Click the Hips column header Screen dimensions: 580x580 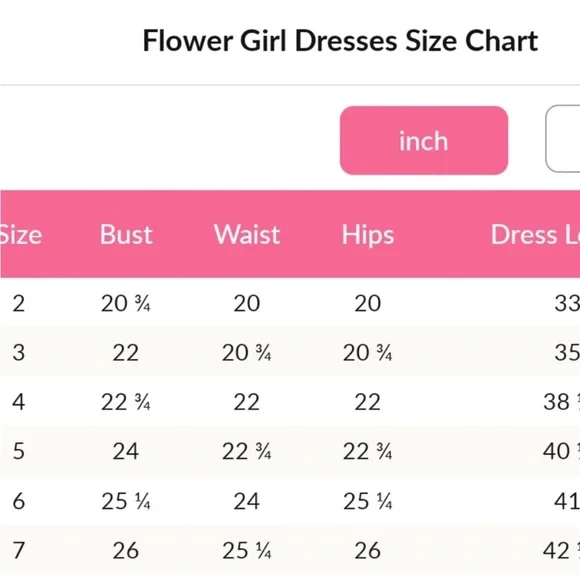[x=368, y=236]
